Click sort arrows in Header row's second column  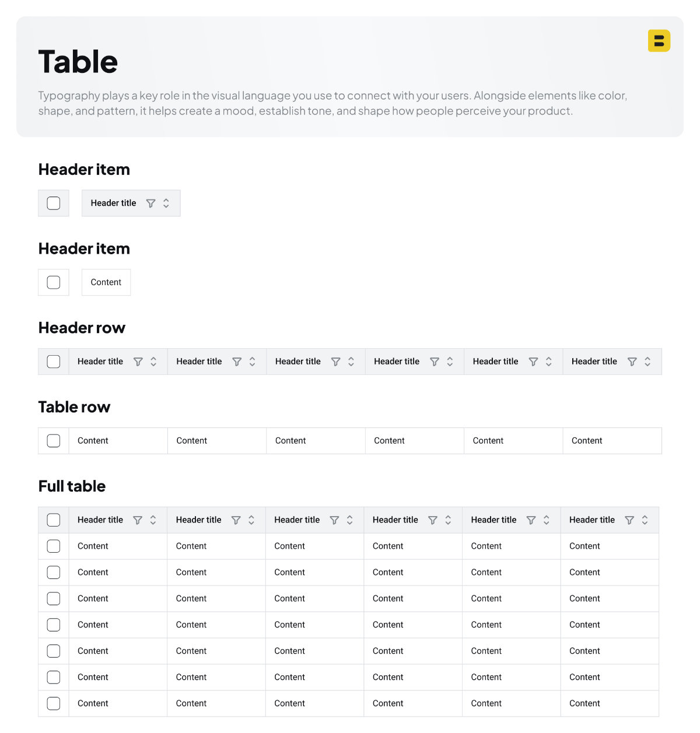point(253,362)
